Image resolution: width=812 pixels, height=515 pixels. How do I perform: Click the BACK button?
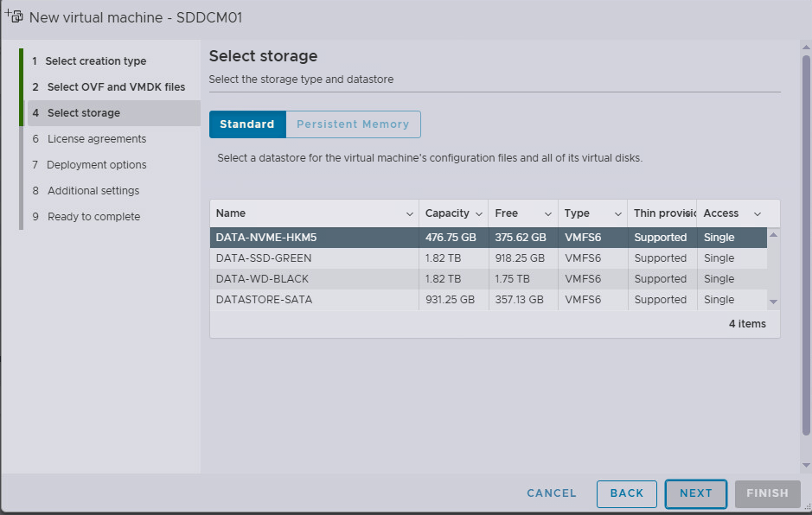[626, 493]
